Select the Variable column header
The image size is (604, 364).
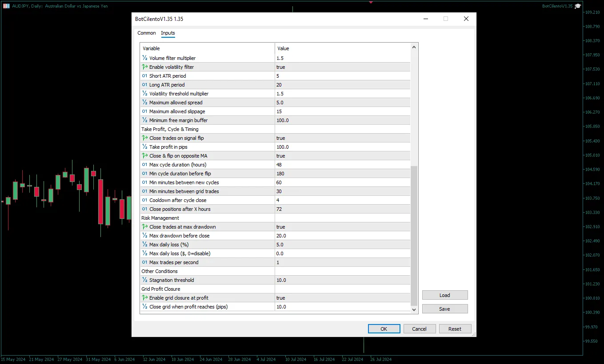click(208, 48)
